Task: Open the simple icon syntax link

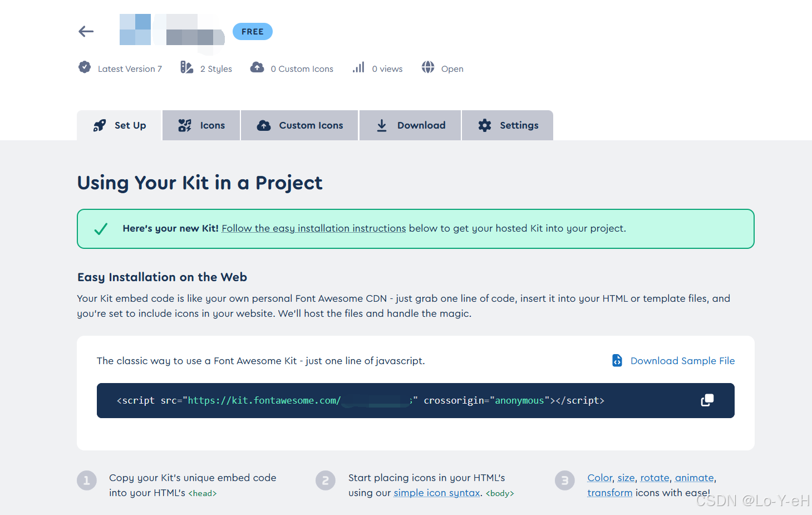Action: click(x=437, y=493)
